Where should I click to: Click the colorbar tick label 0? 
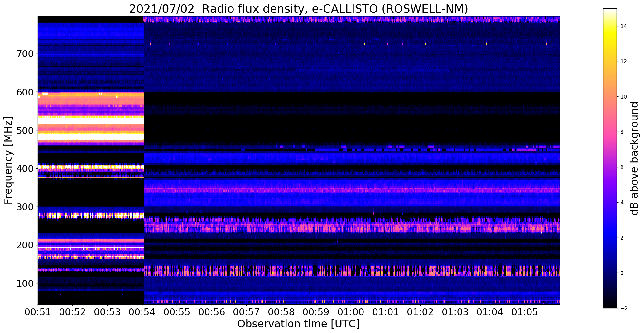point(622,273)
